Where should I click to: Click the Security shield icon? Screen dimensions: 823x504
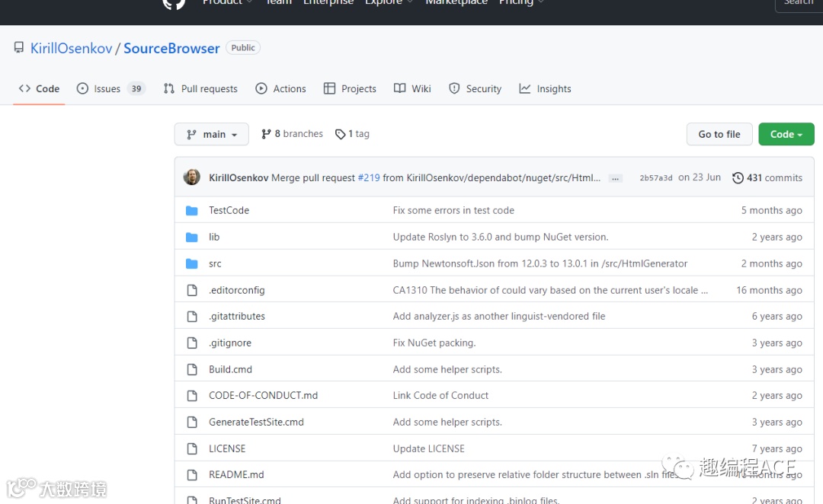454,88
